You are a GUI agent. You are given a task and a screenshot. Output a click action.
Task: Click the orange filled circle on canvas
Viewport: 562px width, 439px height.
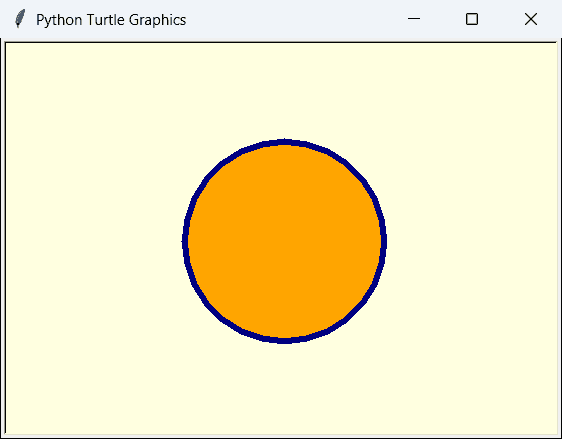285,241
